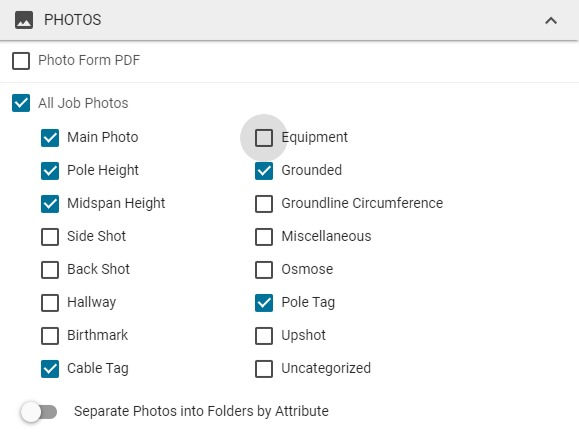This screenshot has width=579, height=435.
Task: Select the Groundline Circumference checkbox
Action: (264, 204)
